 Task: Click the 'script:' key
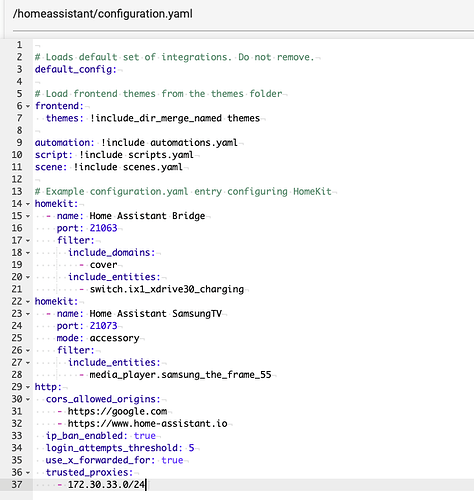click(x=54, y=155)
